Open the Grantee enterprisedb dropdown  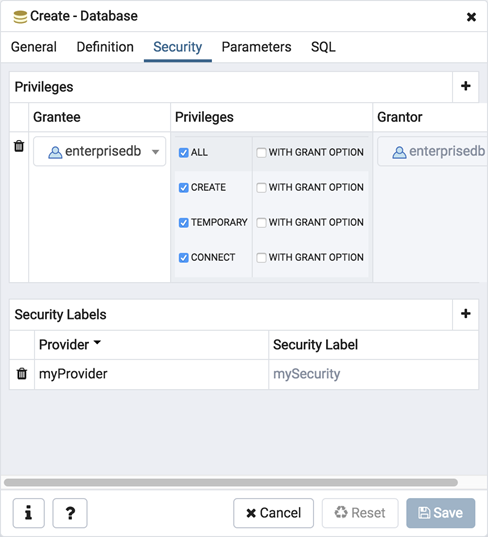coord(99,151)
